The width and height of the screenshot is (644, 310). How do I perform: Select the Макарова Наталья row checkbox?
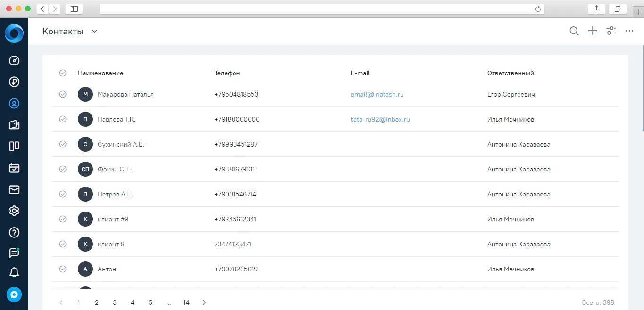[x=63, y=94]
